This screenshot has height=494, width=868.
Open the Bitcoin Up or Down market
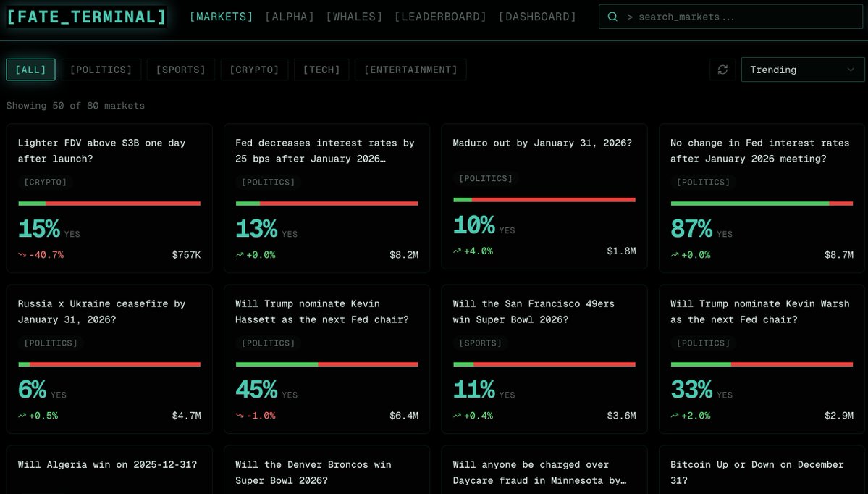click(x=762, y=471)
